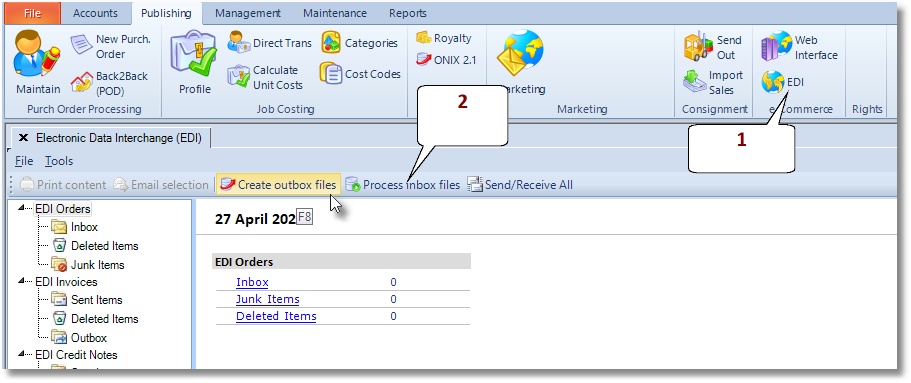
Task: Open the Tools menu
Action: pyautogui.click(x=59, y=161)
